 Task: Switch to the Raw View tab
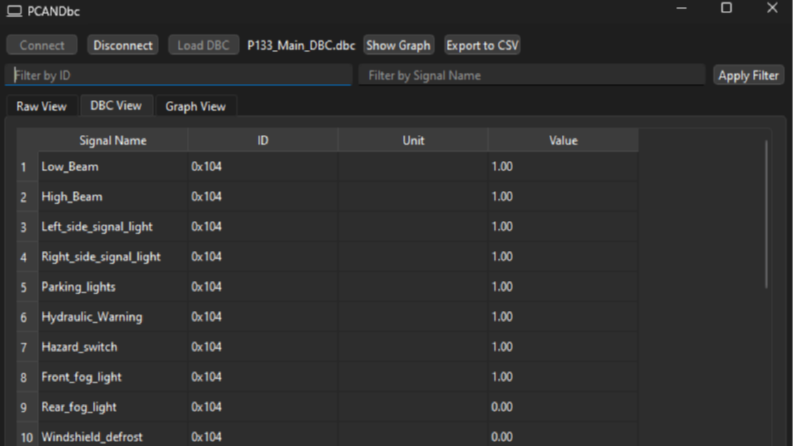[41, 106]
